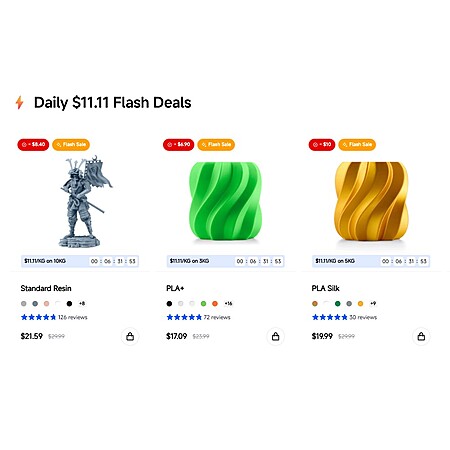Click the lightning bolt Flash Deals icon
450x450 pixels.
(x=20, y=103)
